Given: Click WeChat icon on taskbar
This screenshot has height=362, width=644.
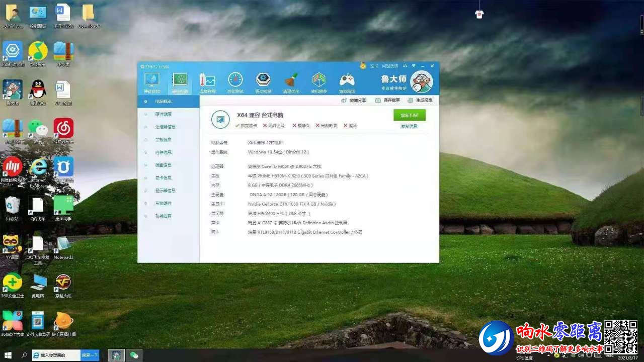Looking at the screenshot, I should (x=134, y=355).
